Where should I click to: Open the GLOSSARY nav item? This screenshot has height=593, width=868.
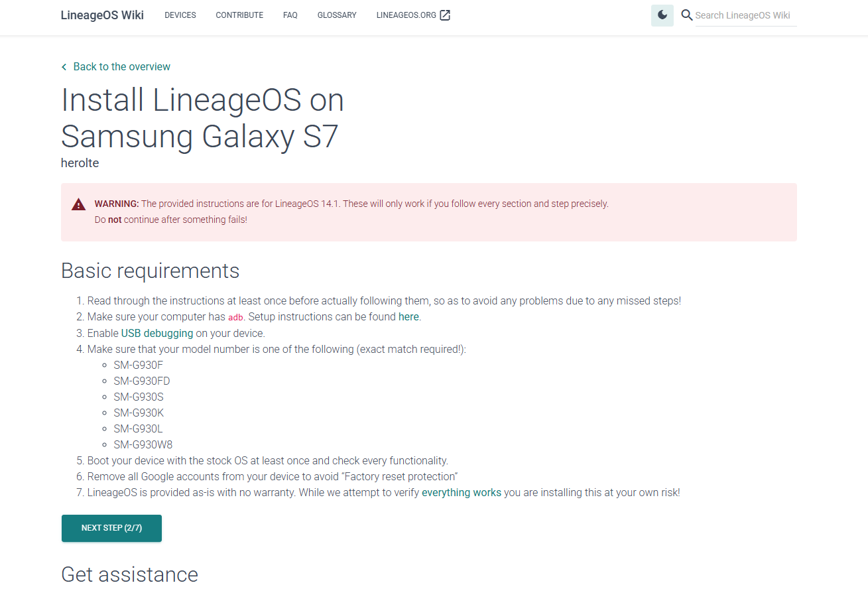pyautogui.click(x=337, y=15)
